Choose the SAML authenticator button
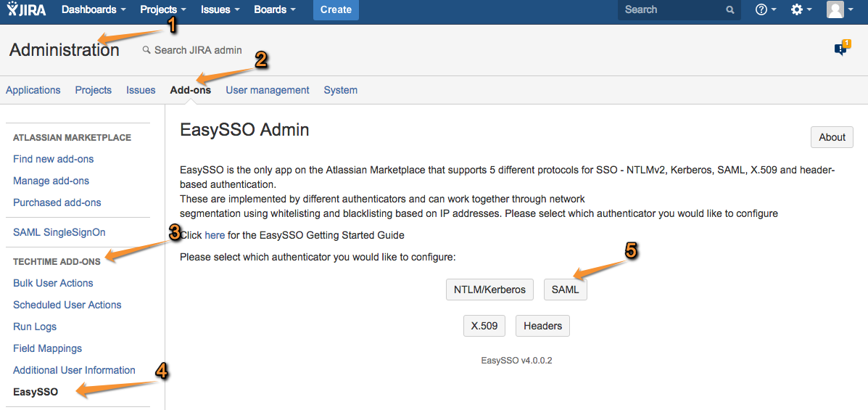Viewport: 868px width, 410px height. (x=565, y=290)
